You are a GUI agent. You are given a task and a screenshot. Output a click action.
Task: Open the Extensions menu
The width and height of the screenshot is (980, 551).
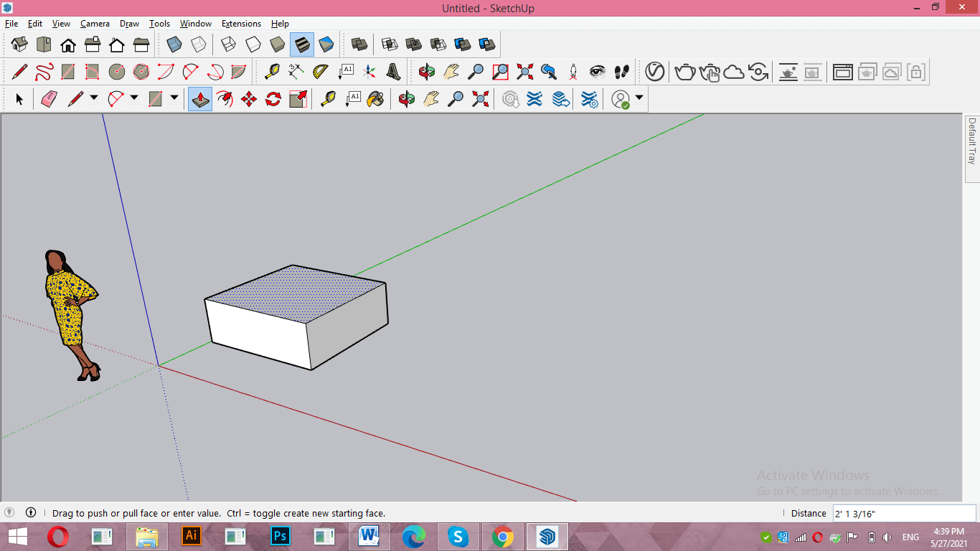(241, 24)
